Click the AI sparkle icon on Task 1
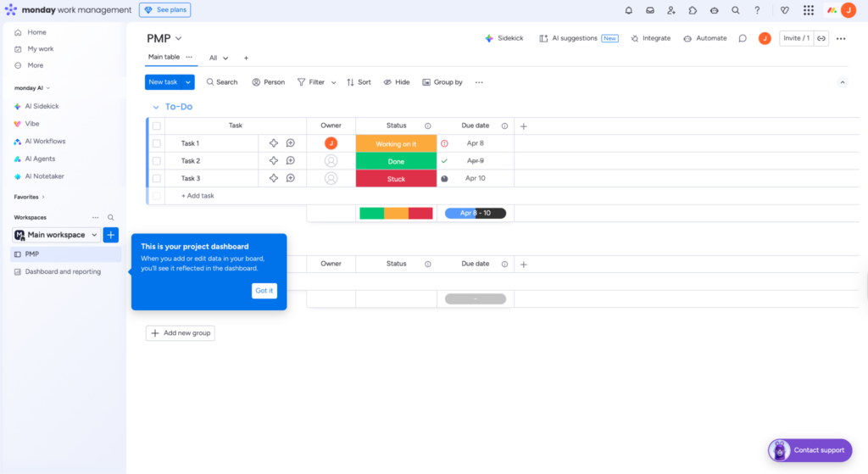Image resolution: width=868 pixels, height=474 pixels. click(274, 143)
